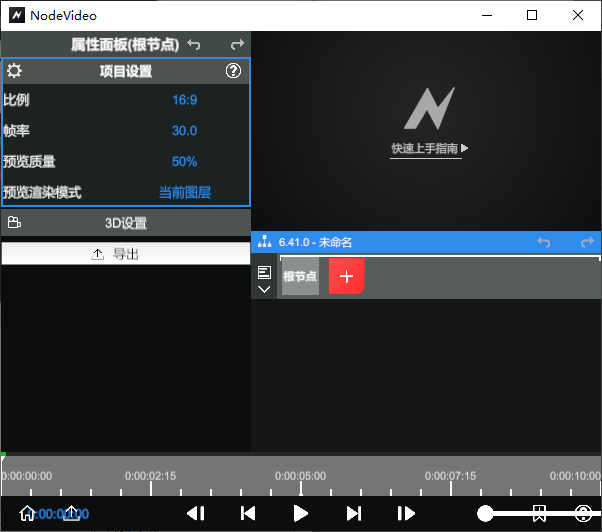
Task: Add a new layer with the red plus button
Action: coord(346,276)
